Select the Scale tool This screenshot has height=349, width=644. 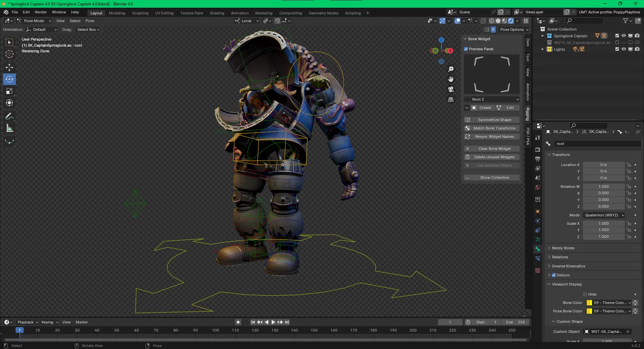point(9,91)
